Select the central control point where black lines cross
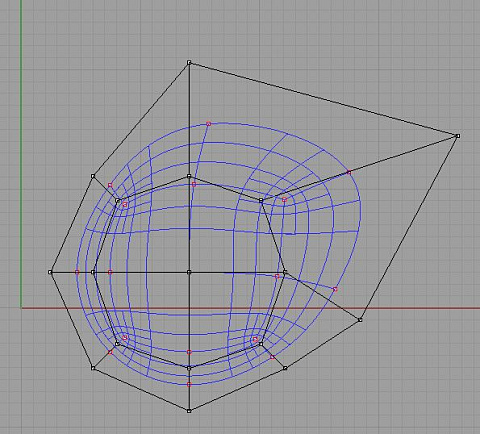Screen dimensions: 480x434 (x=189, y=272)
